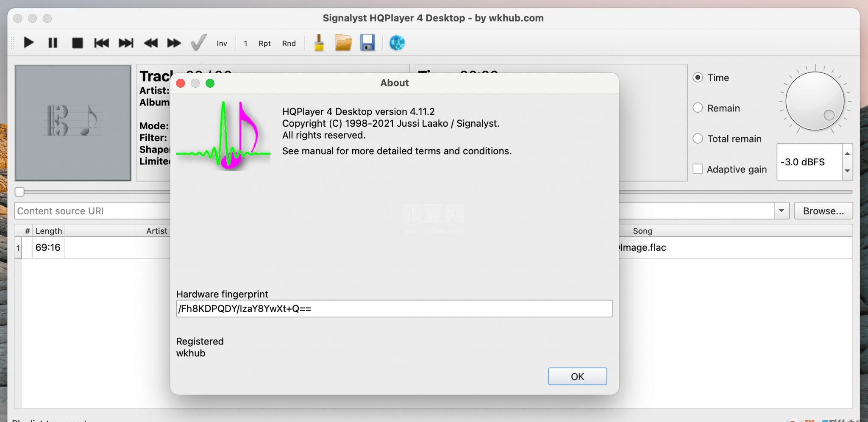
Task: Click the Browse... button
Action: point(823,211)
